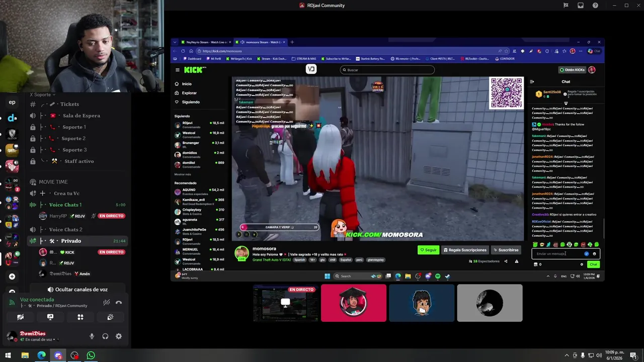Select the locked Soporte 2 channel
The image size is (644, 362).
tap(77, 138)
